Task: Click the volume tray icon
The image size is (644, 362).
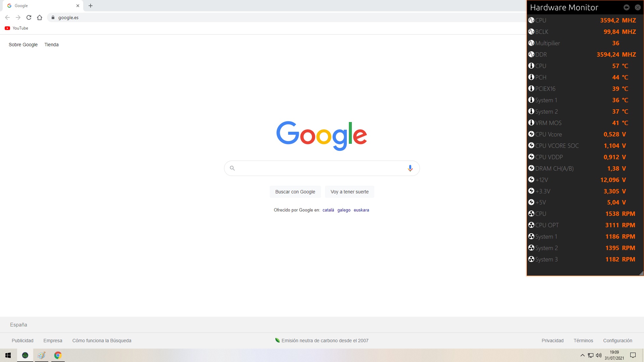Action: click(599, 355)
